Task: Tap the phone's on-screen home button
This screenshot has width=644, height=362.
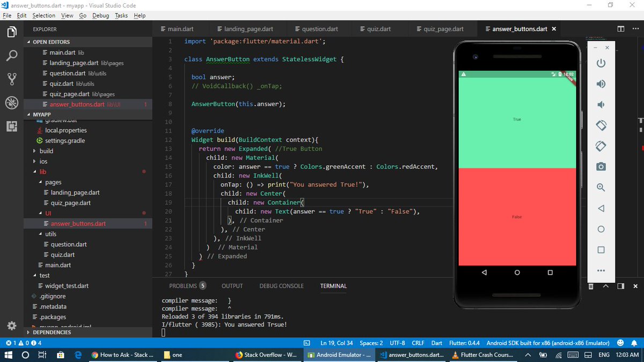Action: tap(517, 272)
